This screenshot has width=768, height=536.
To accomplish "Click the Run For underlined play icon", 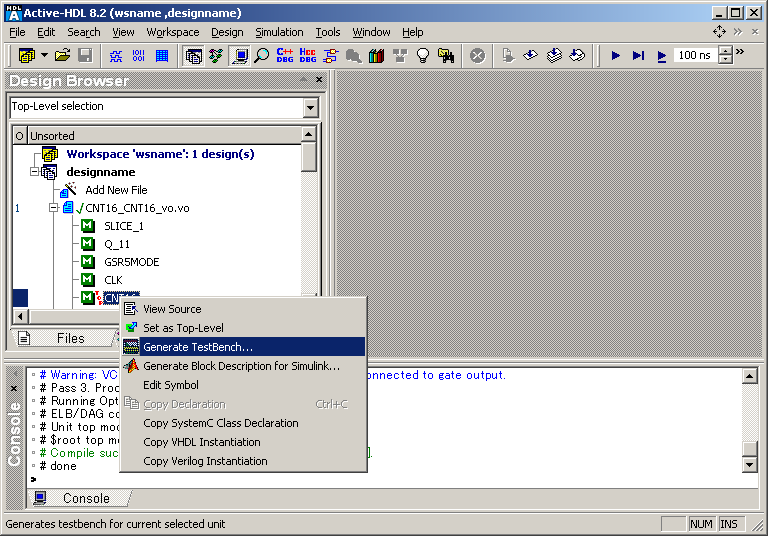I will (x=662, y=56).
